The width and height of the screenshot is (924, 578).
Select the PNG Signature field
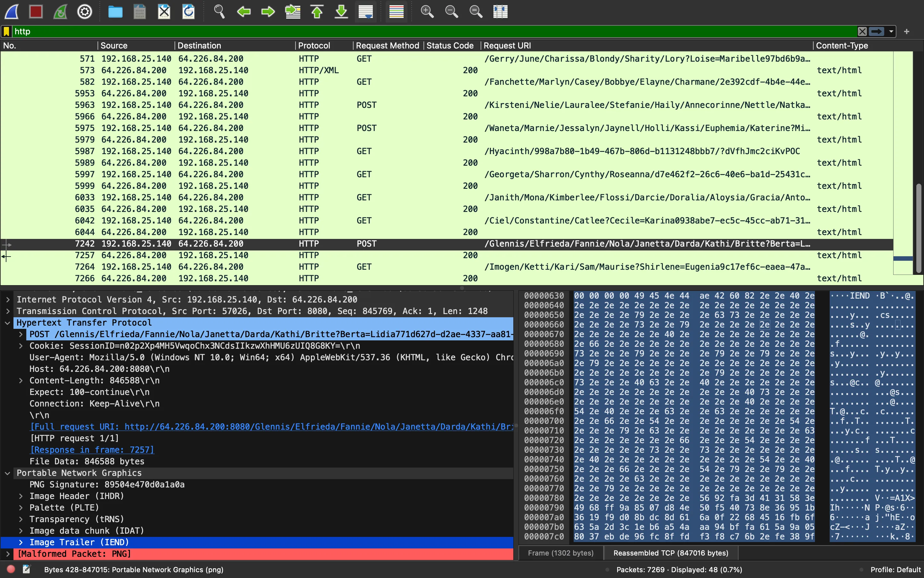click(x=107, y=485)
